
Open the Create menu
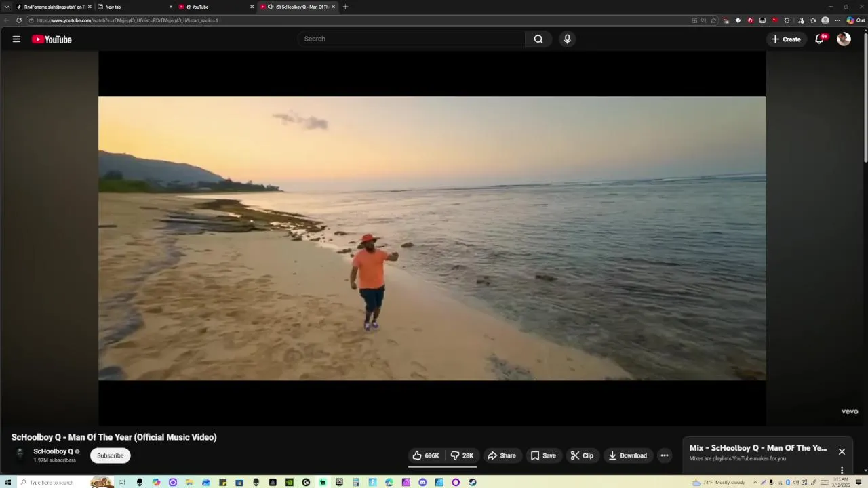[x=786, y=39]
